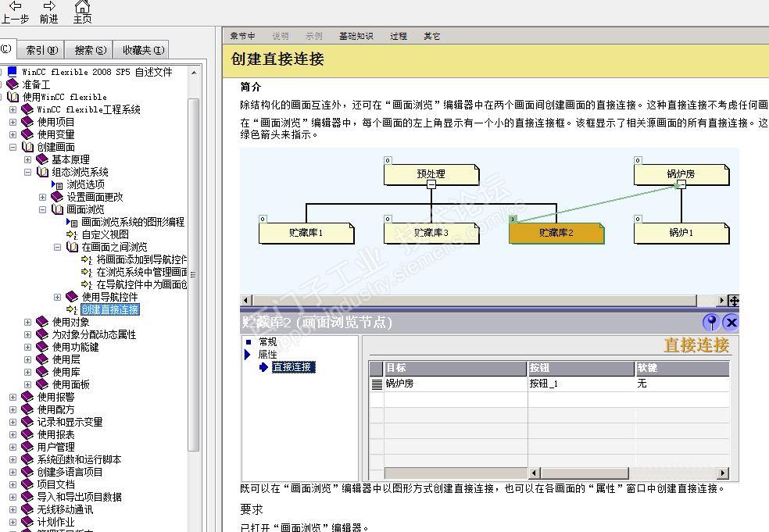Image resolution: width=769 pixels, height=532 pixels.
Task: Open the 在浏览系统中管理画面 topic
Action: click(x=141, y=272)
